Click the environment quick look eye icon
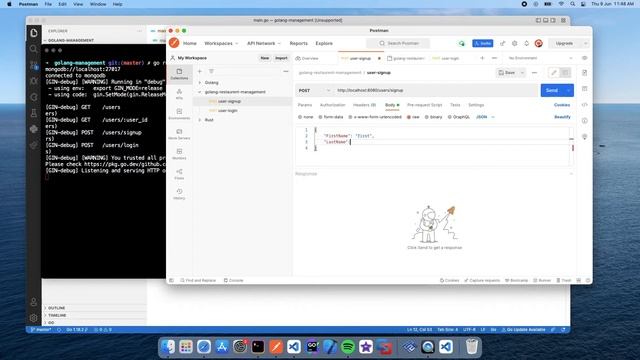Image resolution: width=640 pixels, height=360 pixels. coord(584,58)
